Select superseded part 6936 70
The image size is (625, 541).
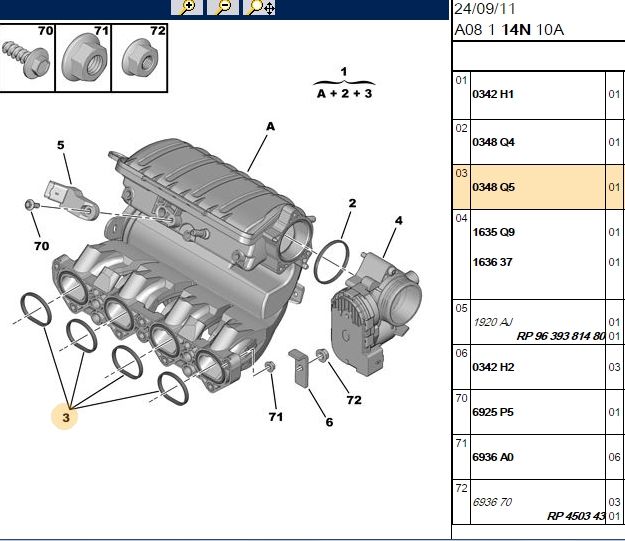pos(492,502)
